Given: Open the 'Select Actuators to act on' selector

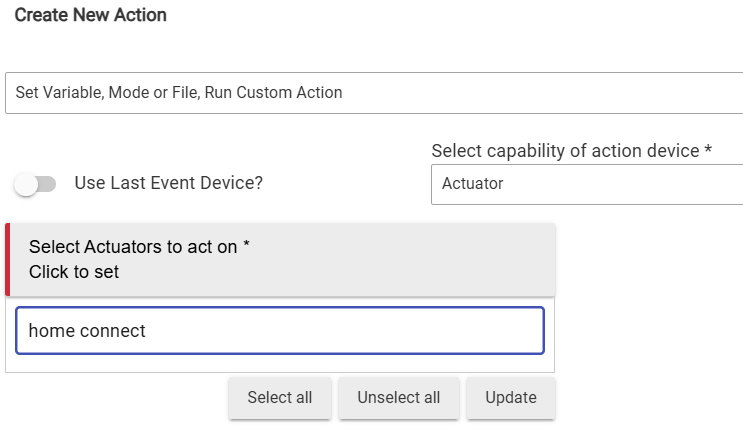Looking at the screenshot, I should tap(280, 259).
